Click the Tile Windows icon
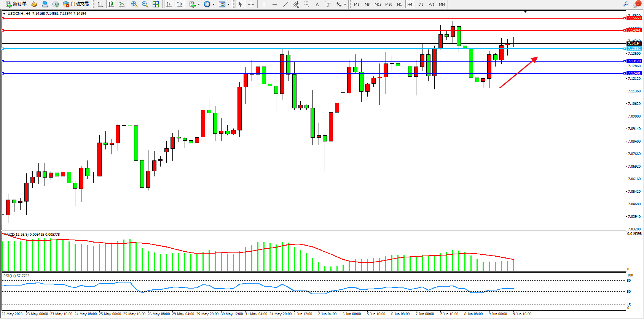Image resolution: width=644 pixels, height=319 pixels. tap(156, 4)
